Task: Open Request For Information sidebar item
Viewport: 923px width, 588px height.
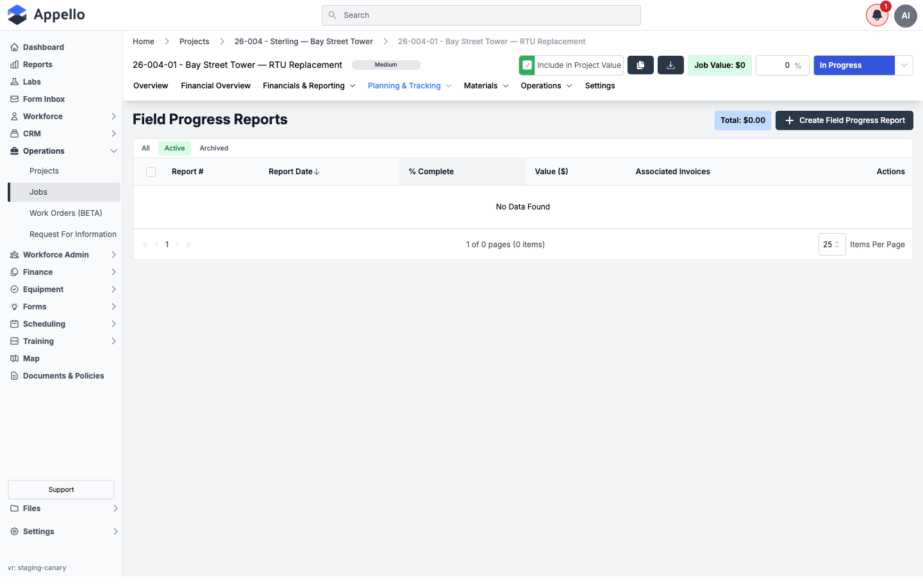Action: 73,234
